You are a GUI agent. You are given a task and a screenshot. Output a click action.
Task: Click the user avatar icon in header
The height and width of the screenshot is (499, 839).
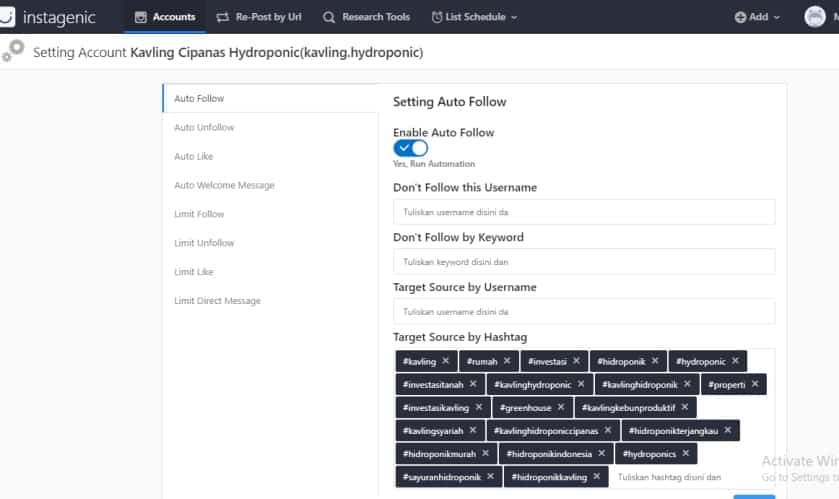(814, 17)
